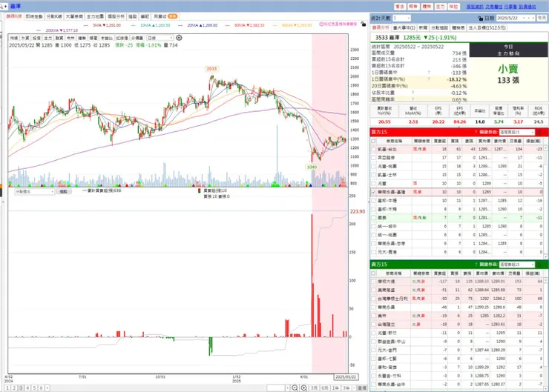Click the help question mark for 區間周轉率
Image resolution: width=549 pixels, height=392 pixels.
point(412,99)
